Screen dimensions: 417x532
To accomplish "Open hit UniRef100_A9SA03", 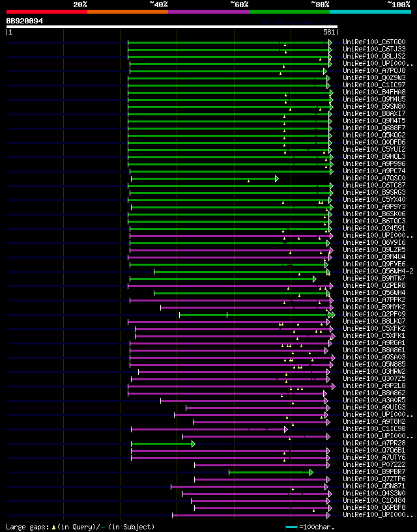I will click(374, 357).
